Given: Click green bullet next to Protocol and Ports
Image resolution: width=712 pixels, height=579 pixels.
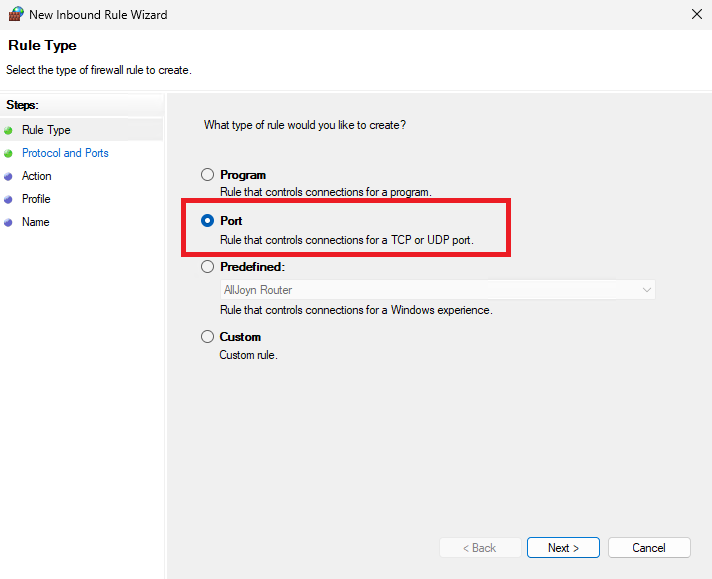Looking at the screenshot, I should [8, 153].
